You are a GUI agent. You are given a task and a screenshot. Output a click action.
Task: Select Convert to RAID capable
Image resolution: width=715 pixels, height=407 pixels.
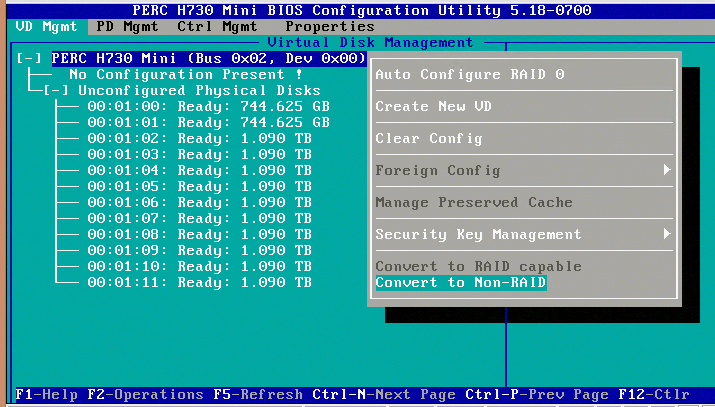pos(478,266)
